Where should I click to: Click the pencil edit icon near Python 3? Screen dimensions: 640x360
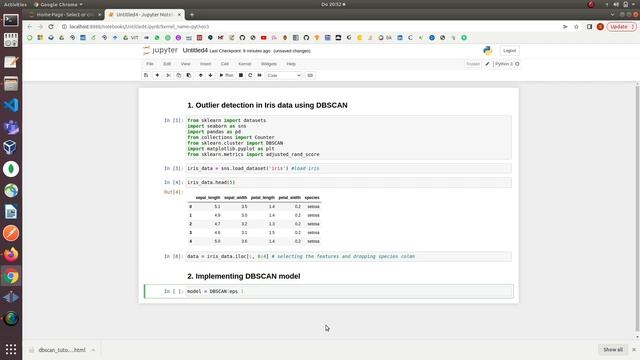(x=487, y=64)
